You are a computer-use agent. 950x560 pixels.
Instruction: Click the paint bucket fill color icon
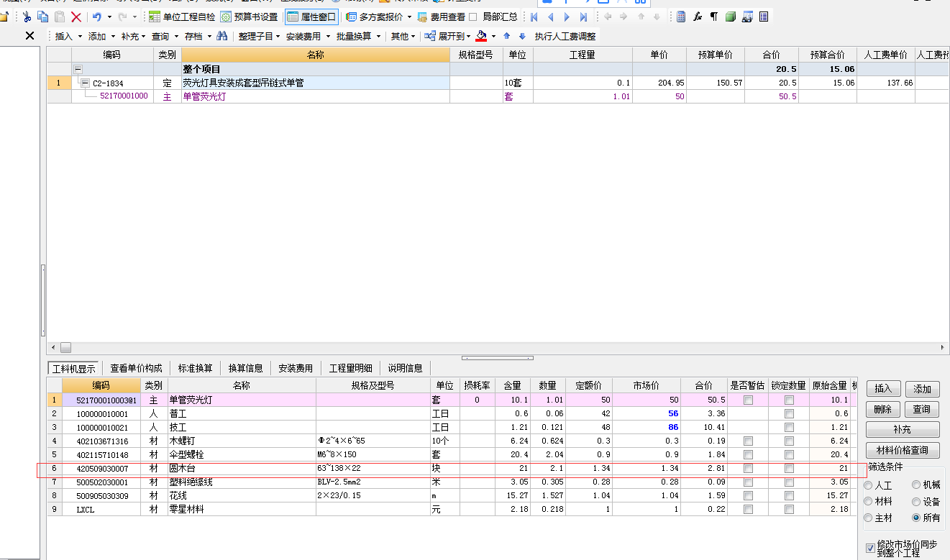[x=482, y=36]
